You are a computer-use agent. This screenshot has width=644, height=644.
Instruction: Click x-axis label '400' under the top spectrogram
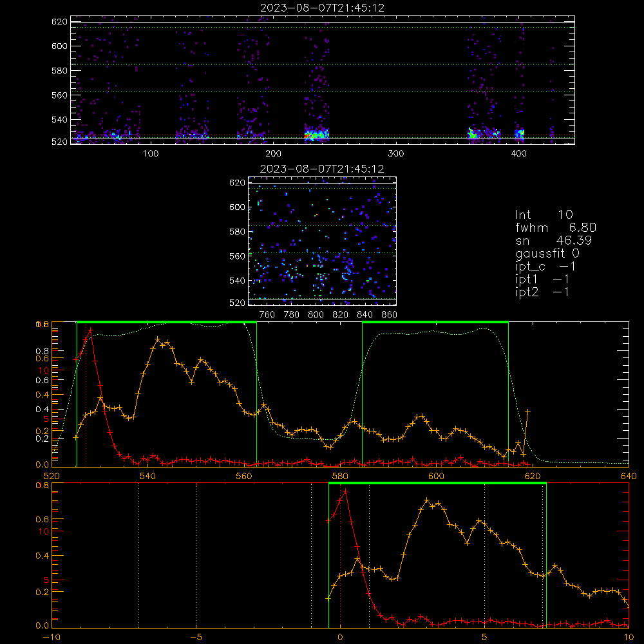point(518,154)
